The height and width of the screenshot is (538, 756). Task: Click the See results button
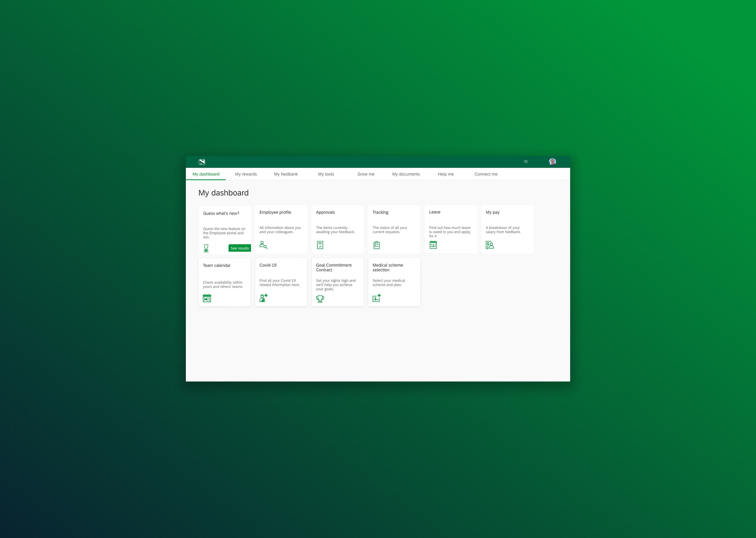pos(239,248)
